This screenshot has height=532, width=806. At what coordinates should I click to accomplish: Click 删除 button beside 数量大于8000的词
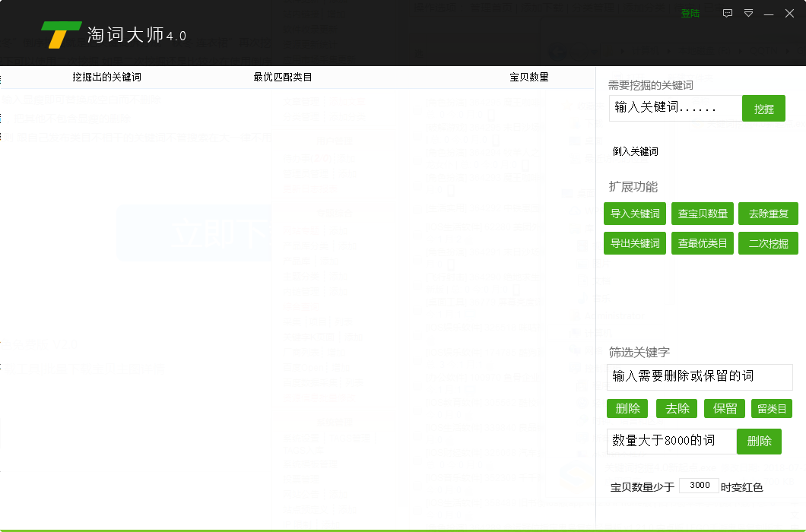pos(759,441)
